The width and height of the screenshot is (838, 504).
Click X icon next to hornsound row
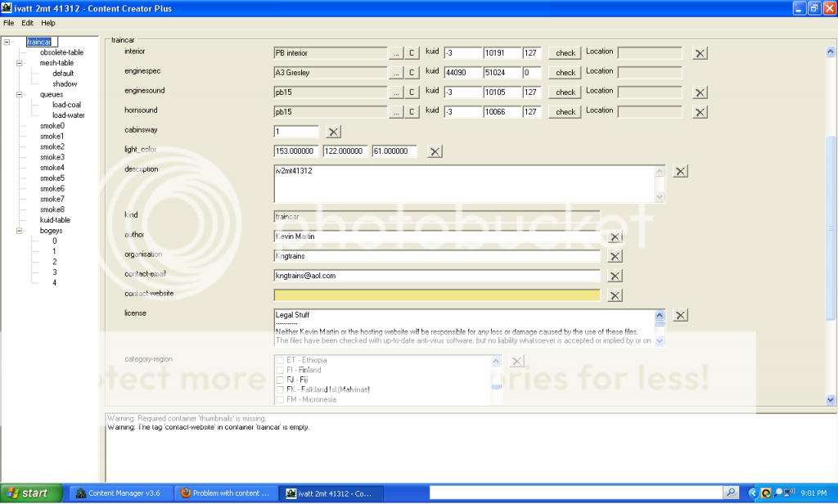(700, 112)
